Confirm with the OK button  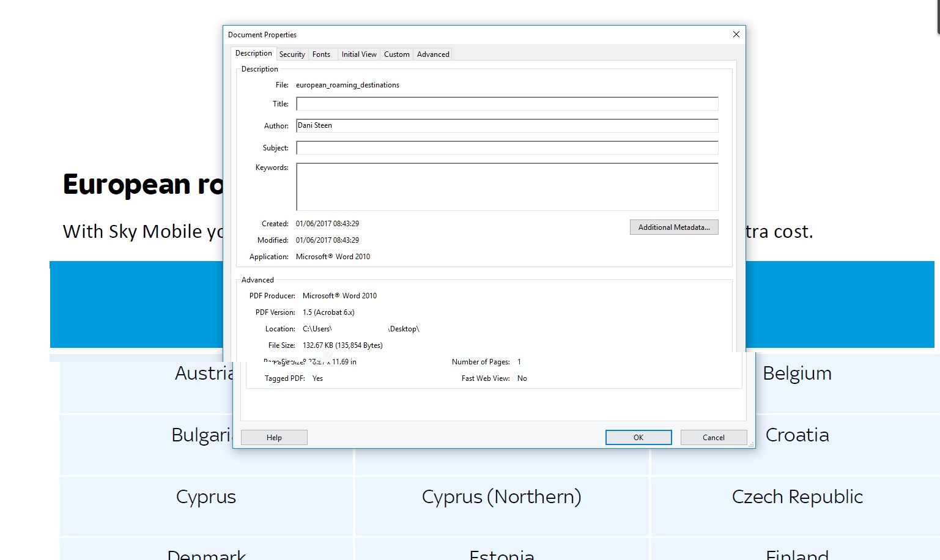pos(638,438)
